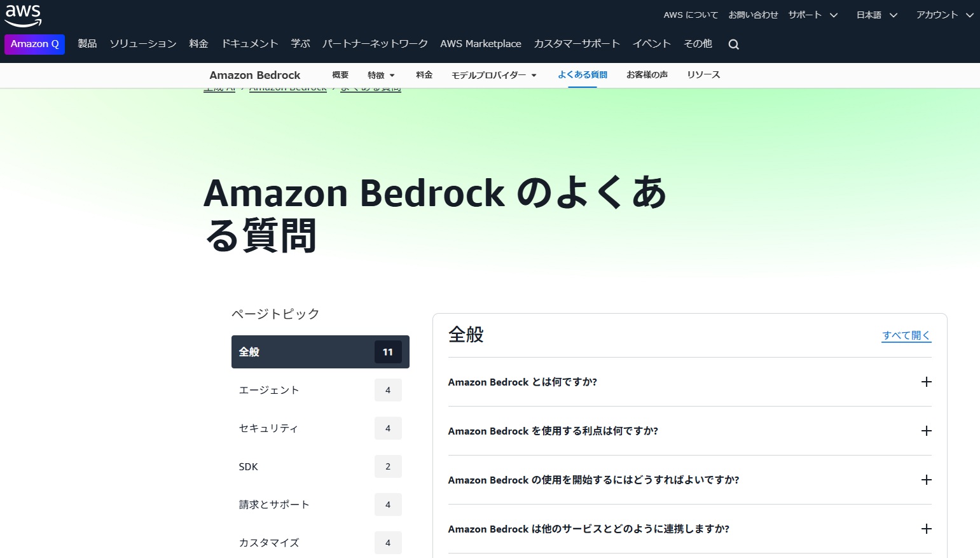Open the 日本語 language dropdown
This screenshot has height=558, width=980.
(876, 15)
